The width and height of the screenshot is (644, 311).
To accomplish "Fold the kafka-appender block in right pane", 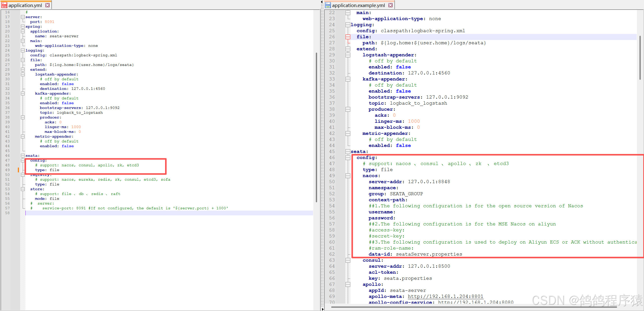I will (348, 79).
